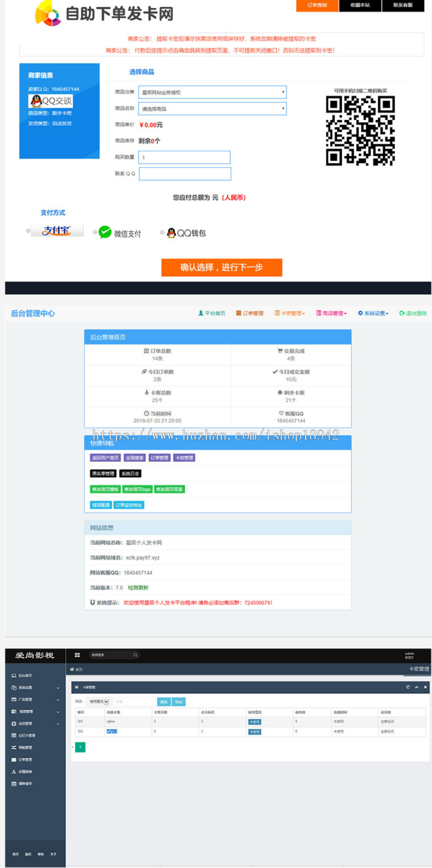Select the 微信支付 radio button
432x868 pixels.
[x=95, y=232]
